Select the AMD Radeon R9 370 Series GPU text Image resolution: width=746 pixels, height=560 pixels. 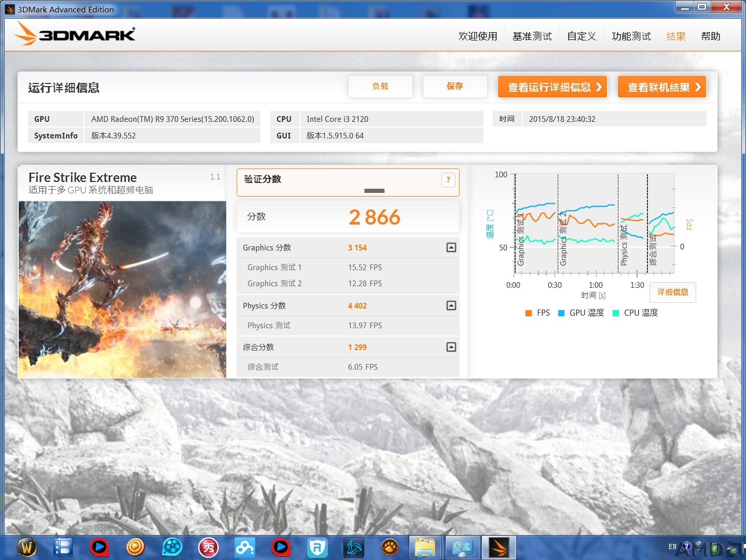click(x=173, y=119)
